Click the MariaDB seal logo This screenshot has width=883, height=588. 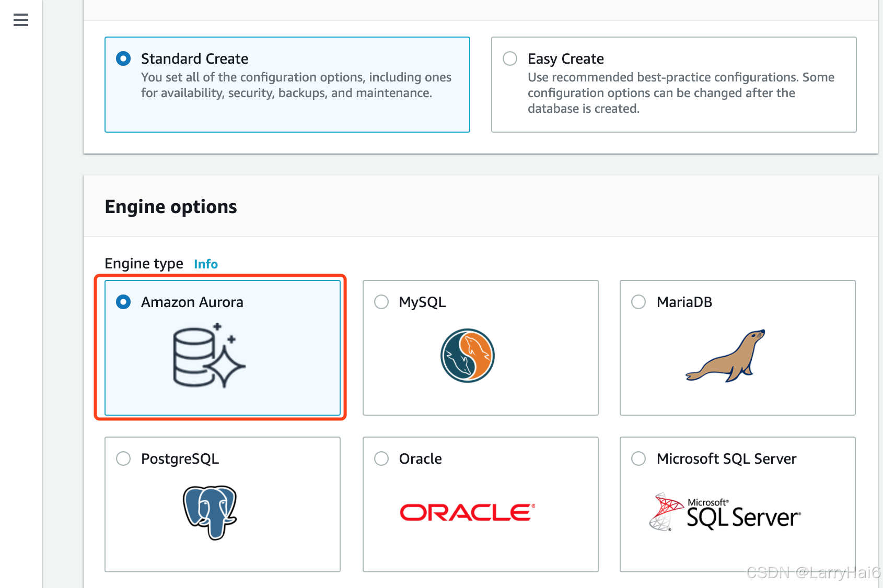click(725, 356)
